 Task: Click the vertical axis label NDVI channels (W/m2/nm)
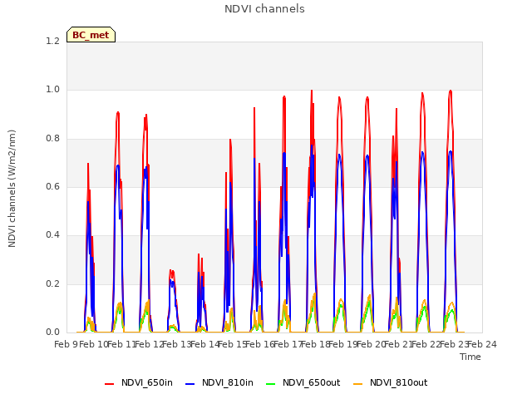pyautogui.click(x=12, y=189)
